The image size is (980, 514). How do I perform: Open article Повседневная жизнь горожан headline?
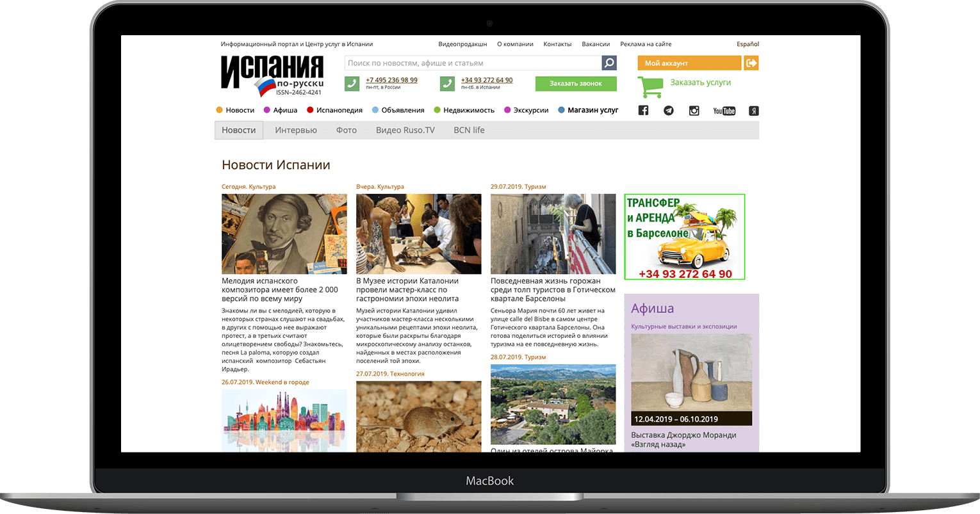[553, 290]
